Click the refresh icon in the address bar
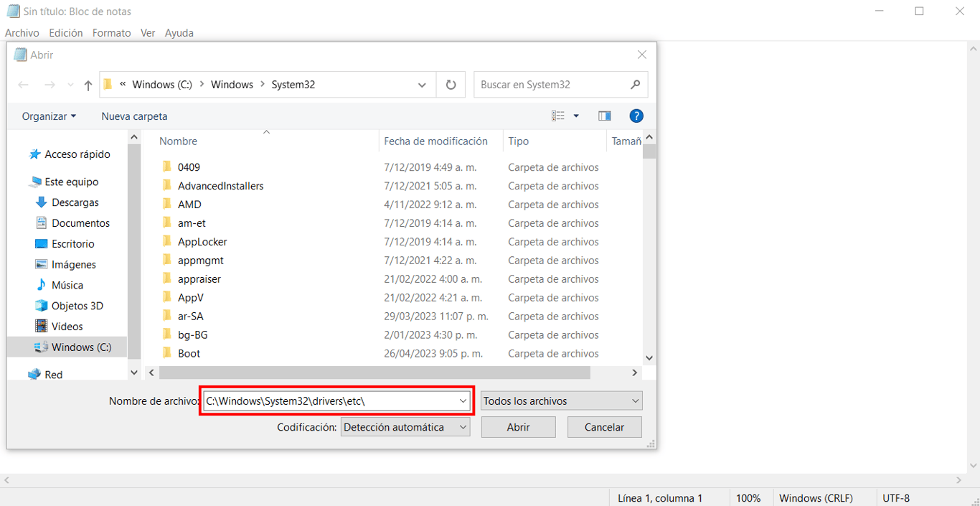 451,84
